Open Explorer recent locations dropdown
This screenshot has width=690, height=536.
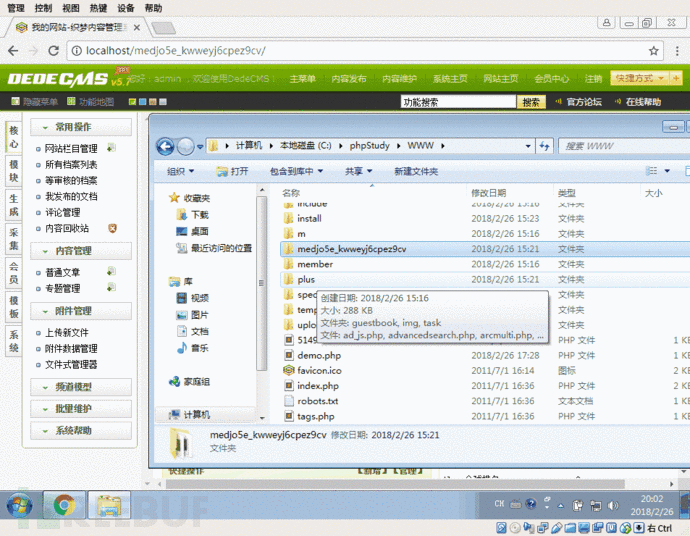tap(200, 147)
